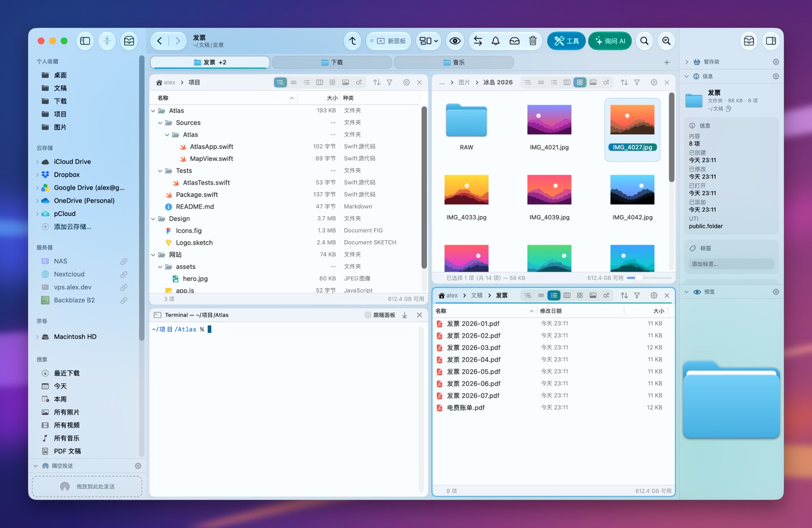812x528 pixels.
Task: Click the go-up arrow button in the toolbar
Action: [353, 41]
